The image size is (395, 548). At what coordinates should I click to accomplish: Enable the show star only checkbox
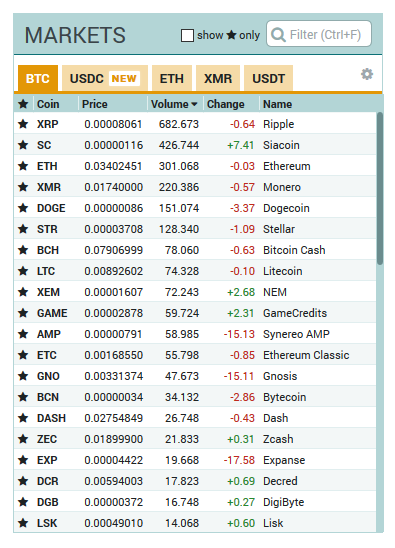pyautogui.click(x=187, y=35)
